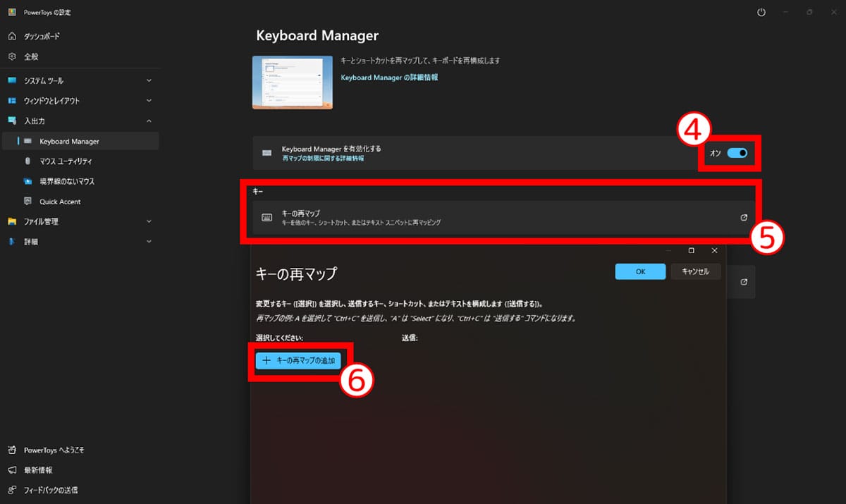Click the システム ツール icon
Viewport: 846px width, 504px height.
coord(12,80)
